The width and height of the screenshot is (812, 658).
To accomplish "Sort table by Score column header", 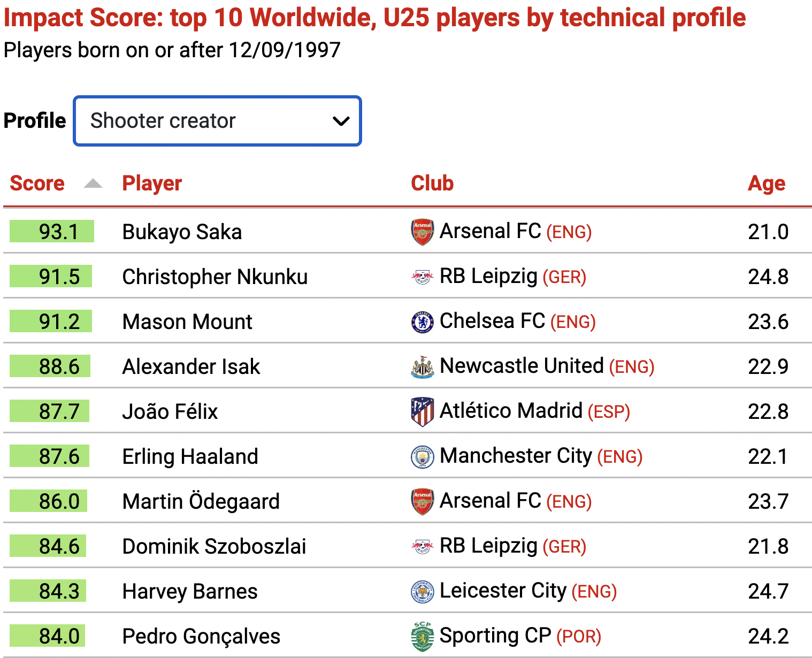I will (x=37, y=183).
